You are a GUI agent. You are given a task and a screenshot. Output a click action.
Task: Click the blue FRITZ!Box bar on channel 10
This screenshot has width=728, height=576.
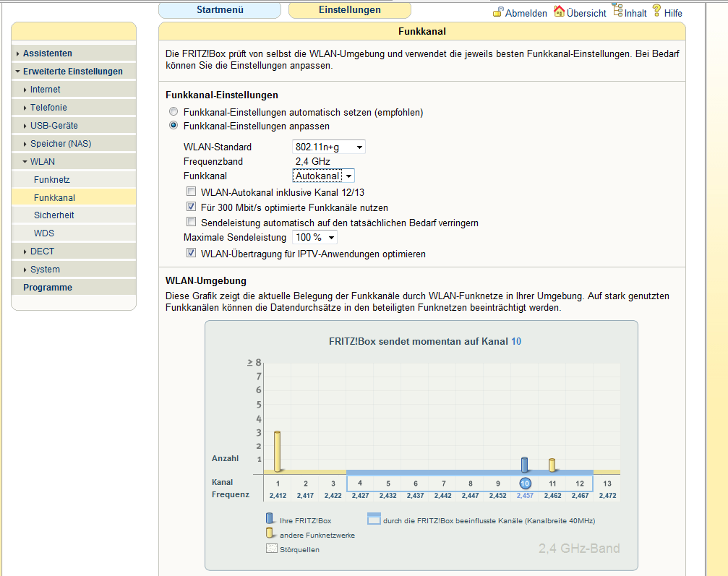525,464
